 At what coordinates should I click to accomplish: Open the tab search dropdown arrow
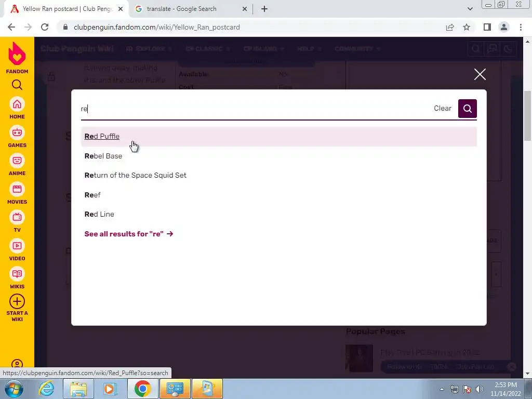pyautogui.click(x=470, y=9)
